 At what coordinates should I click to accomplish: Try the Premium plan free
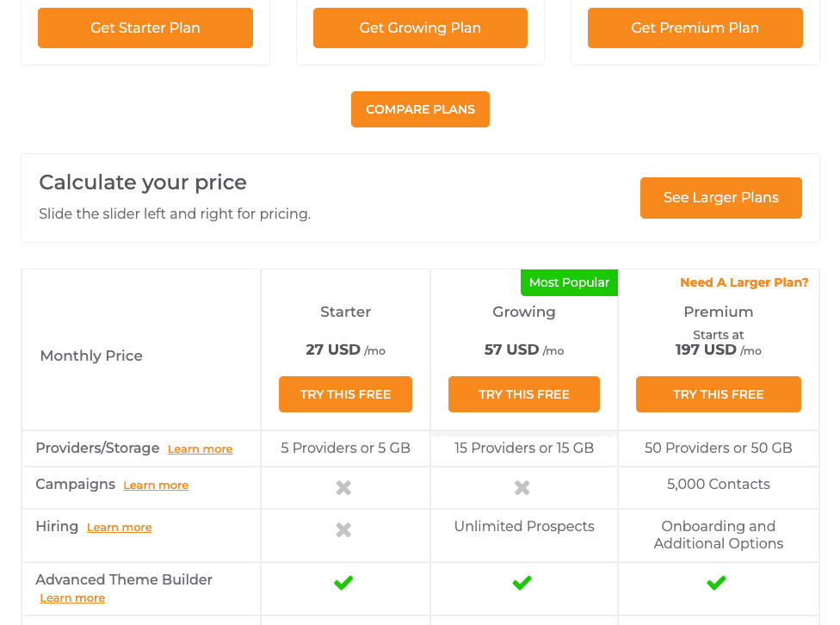pos(718,394)
